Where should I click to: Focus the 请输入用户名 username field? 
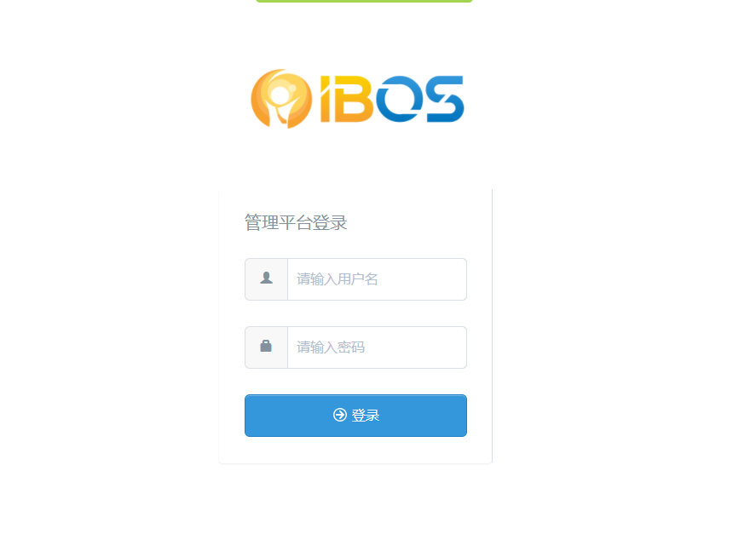(x=377, y=279)
